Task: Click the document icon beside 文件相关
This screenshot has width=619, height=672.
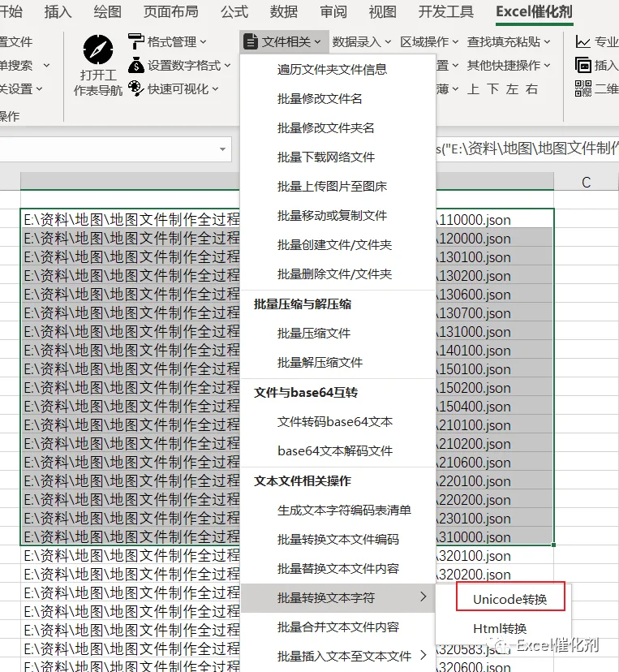Action: 250,42
